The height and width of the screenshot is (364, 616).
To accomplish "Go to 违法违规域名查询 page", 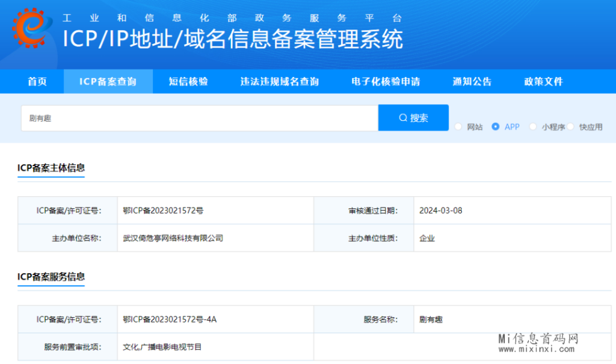I will tap(280, 82).
